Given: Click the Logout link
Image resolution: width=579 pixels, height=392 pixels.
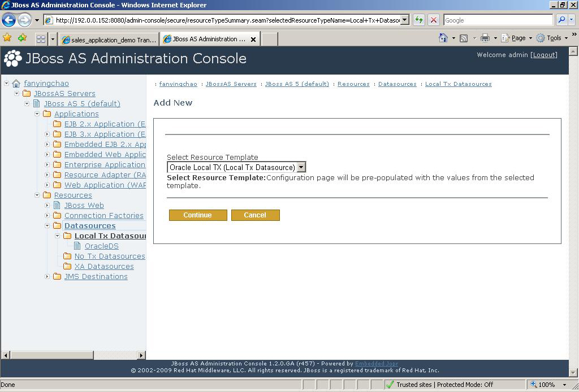Looking at the screenshot, I should point(545,55).
